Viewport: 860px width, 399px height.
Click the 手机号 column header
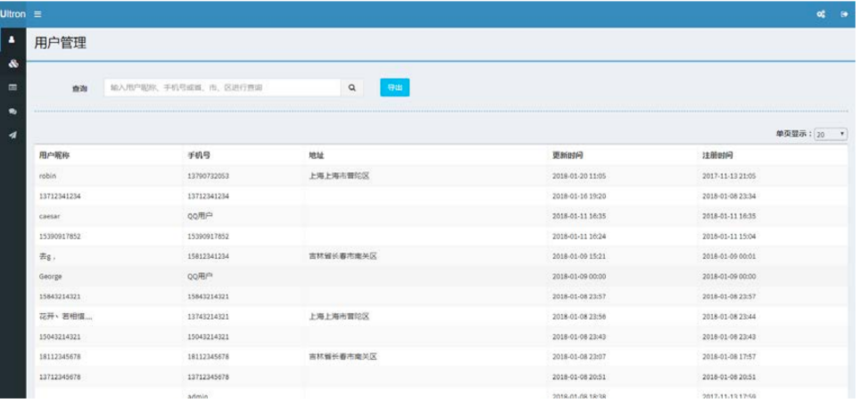199,156
